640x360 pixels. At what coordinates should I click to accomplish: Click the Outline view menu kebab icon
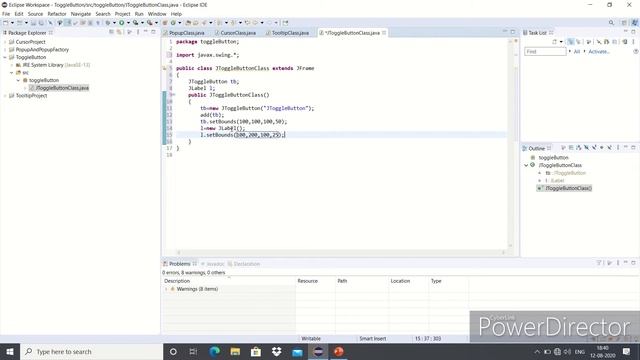coord(618,147)
